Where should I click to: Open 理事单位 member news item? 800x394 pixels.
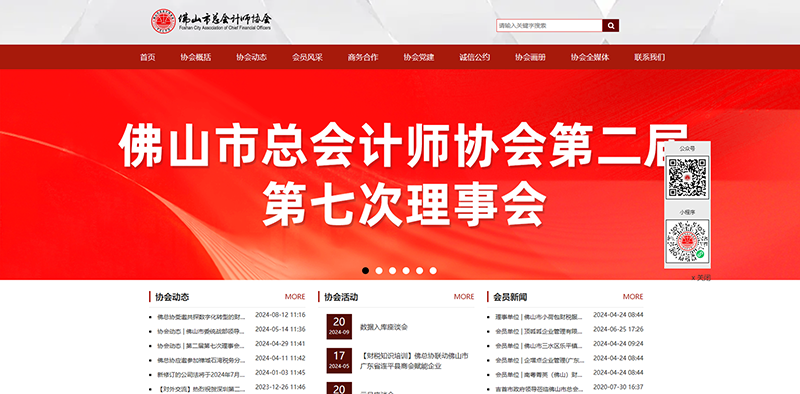(x=539, y=317)
